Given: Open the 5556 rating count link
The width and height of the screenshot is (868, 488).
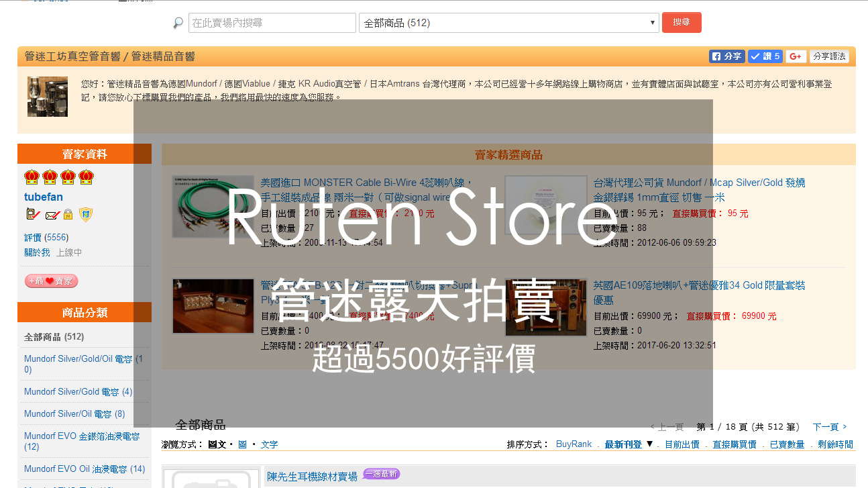Looking at the screenshot, I should click(56, 238).
